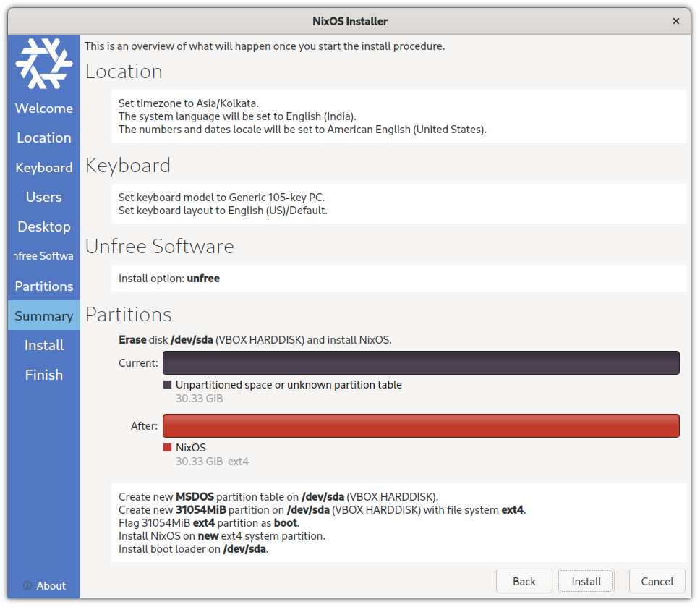Click the red NixOS legend square
700x607 pixels.
pos(168,448)
